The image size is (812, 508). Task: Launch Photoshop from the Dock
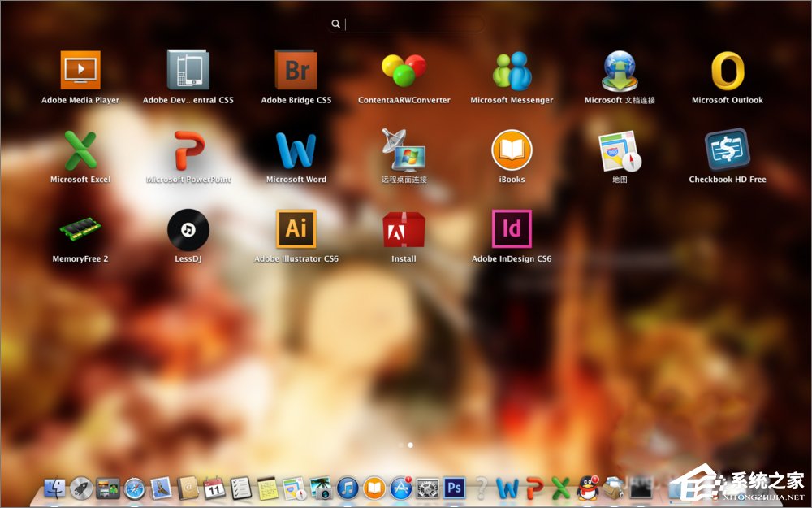coord(454,488)
